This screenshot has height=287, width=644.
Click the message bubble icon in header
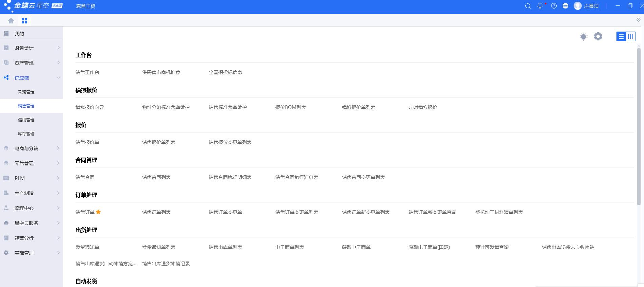[x=565, y=6]
